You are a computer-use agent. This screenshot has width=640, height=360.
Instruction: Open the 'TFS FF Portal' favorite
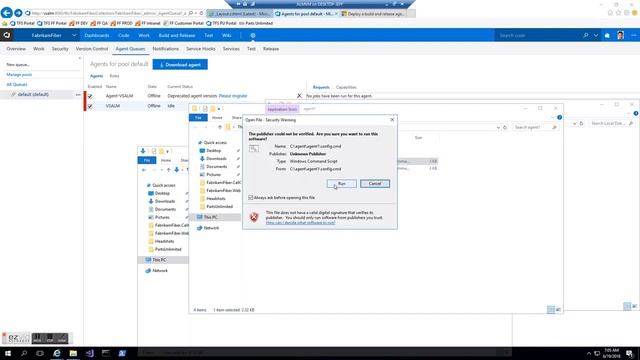[51, 23]
